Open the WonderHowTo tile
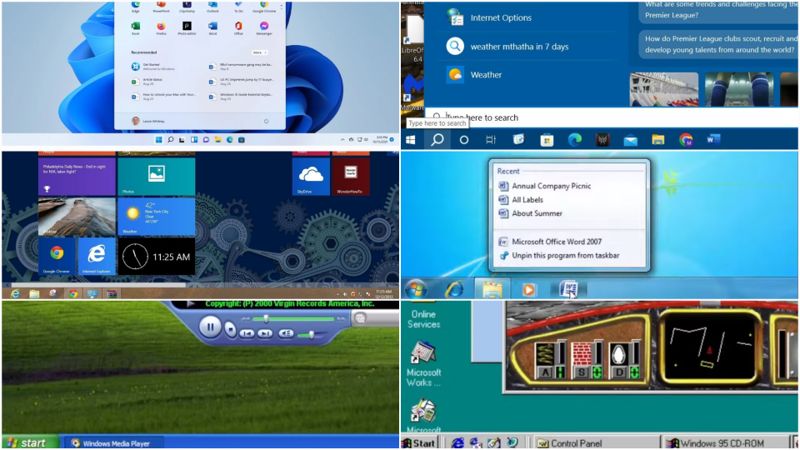This screenshot has height=450, width=800. pyautogui.click(x=351, y=177)
